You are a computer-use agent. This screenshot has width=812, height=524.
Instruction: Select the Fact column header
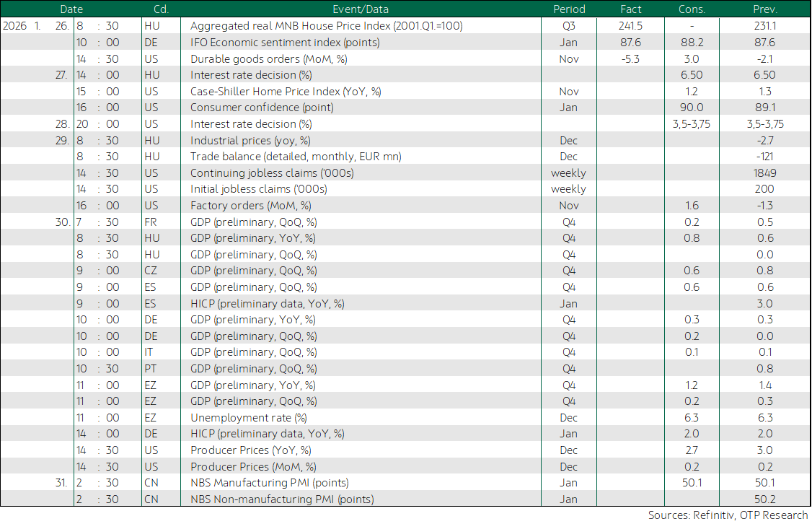[630, 9]
